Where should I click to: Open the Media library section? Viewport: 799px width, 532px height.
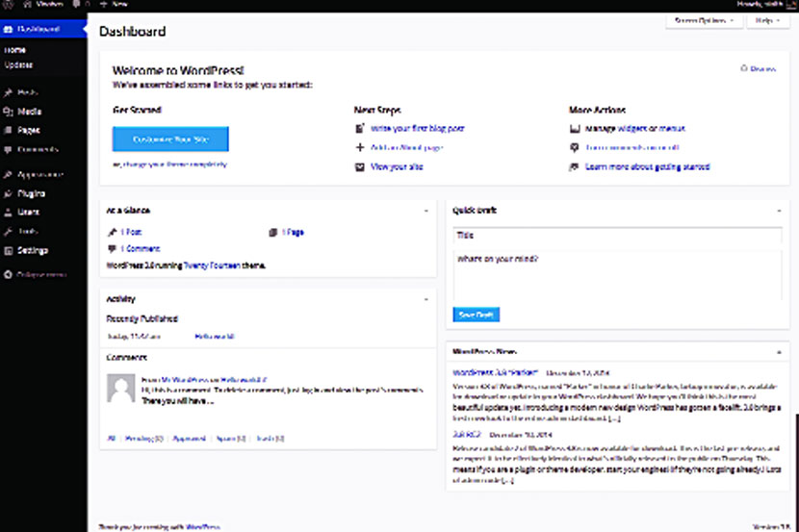[29, 112]
